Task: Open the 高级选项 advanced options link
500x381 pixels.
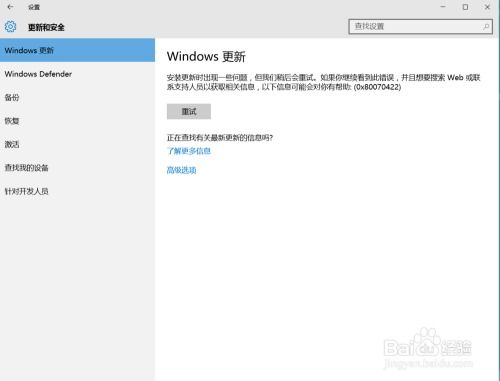Action: tap(181, 170)
